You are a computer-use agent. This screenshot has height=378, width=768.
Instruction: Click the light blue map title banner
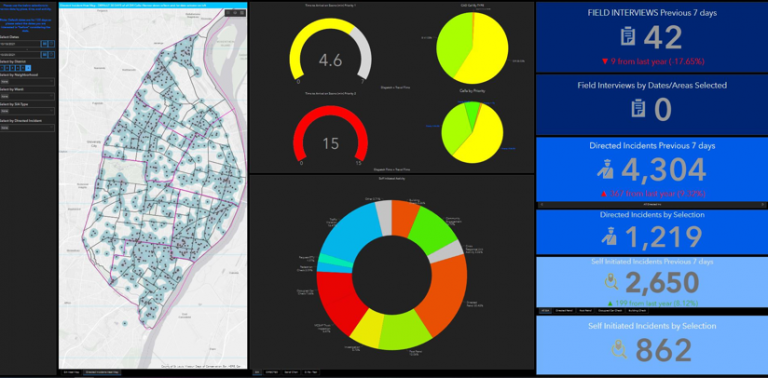152,4
